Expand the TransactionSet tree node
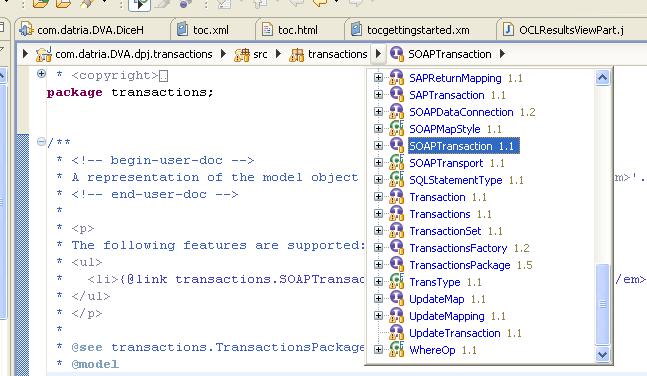The image size is (647, 376). [x=378, y=231]
